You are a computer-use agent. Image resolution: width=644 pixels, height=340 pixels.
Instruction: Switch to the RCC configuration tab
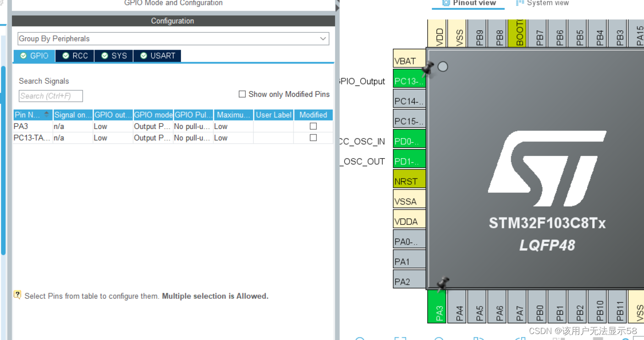tap(75, 56)
